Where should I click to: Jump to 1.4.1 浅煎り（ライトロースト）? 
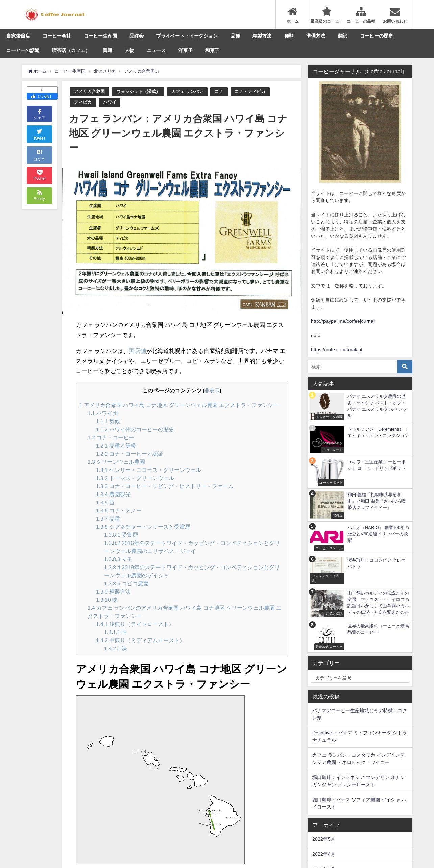135,624
